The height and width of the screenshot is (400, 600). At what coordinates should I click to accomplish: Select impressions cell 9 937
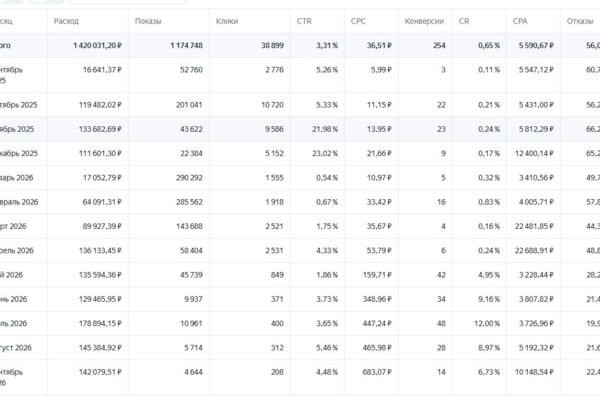[x=193, y=299]
